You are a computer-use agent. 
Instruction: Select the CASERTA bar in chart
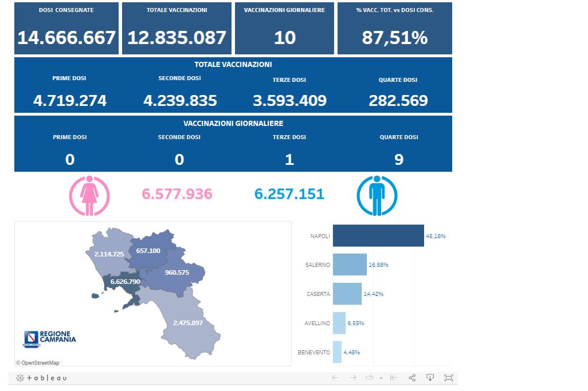347,294
